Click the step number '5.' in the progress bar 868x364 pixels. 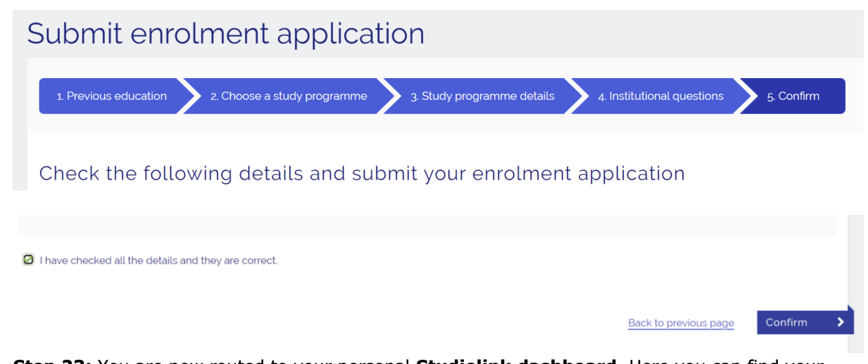coord(771,96)
